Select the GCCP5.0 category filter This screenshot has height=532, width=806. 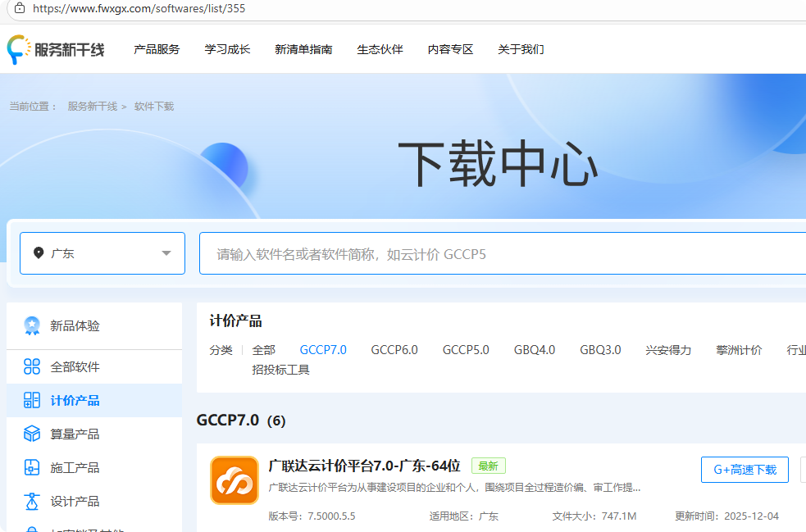pyautogui.click(x=466, y=350)
